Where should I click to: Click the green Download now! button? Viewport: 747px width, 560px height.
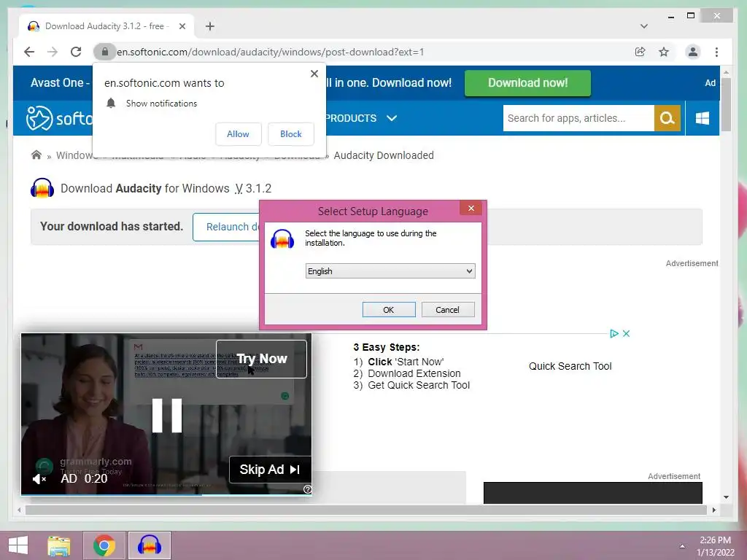tap(527, 83)
